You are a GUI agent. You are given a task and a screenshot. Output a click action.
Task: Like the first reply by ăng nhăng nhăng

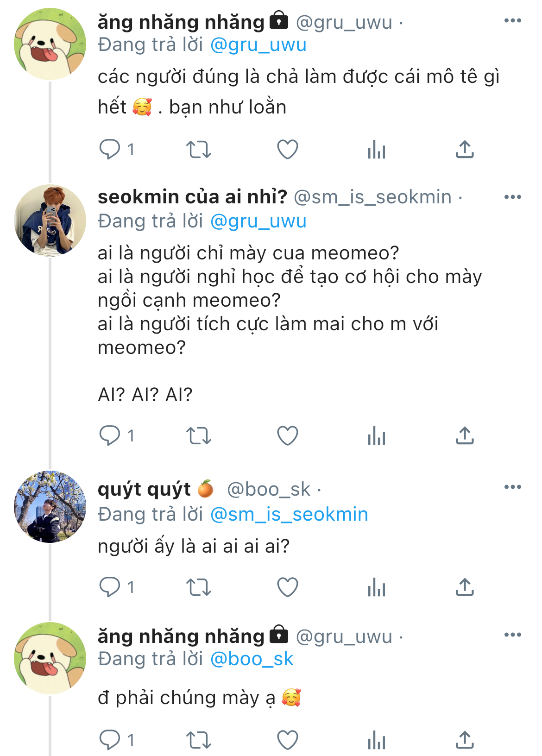287,150
